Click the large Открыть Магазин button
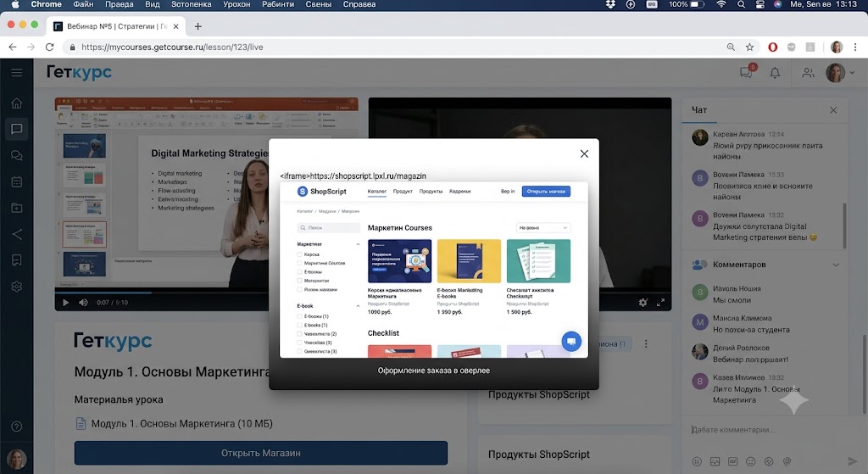 coord(261,453)
